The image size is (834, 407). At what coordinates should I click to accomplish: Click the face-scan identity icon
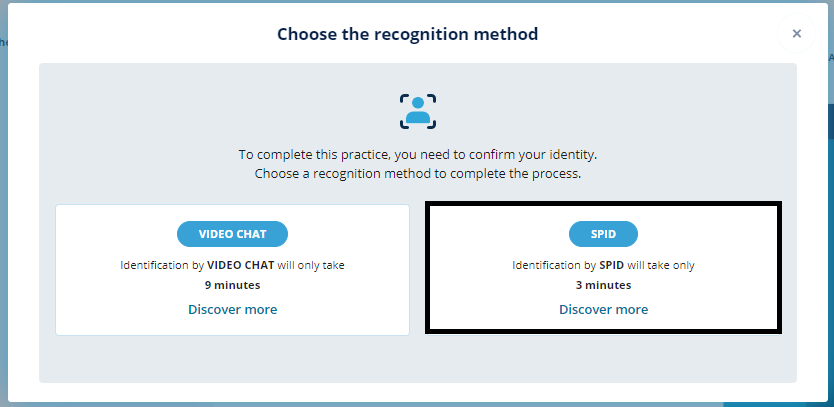[x=418, y=111]
